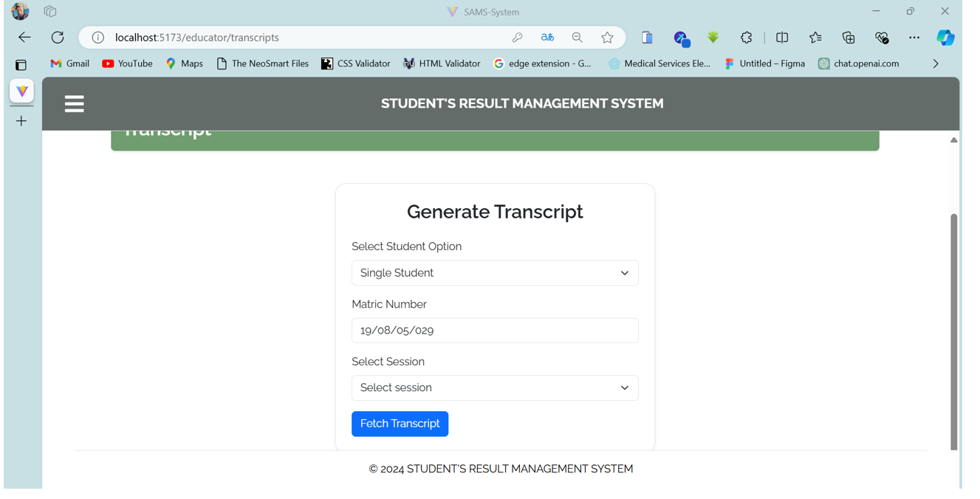Open the YouTube bookmark
The image size is (980, 499).
click(127, 64)
